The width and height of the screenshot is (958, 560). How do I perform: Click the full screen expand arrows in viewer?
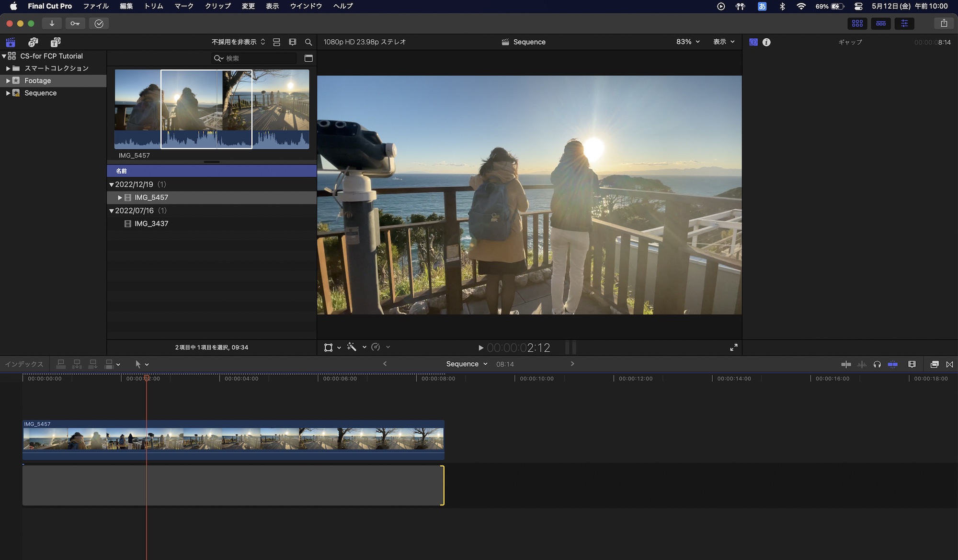coord(734,347)
